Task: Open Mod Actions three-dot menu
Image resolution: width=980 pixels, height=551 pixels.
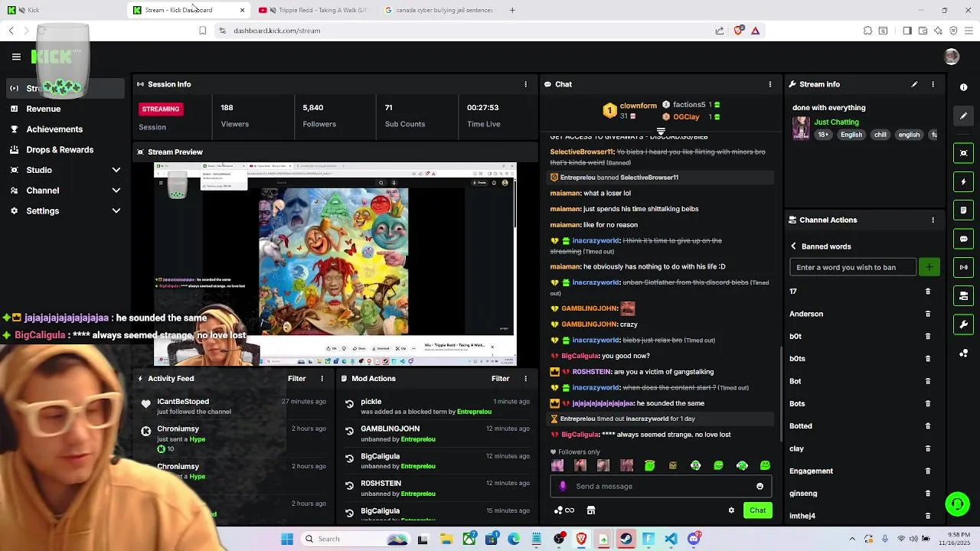Action: point(525,378)
